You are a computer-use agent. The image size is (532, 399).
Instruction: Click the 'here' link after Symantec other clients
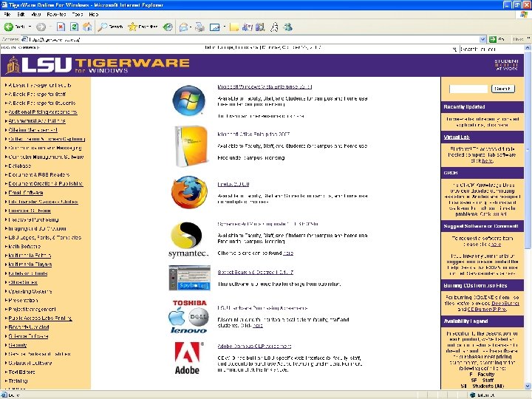tap(288, 253)
